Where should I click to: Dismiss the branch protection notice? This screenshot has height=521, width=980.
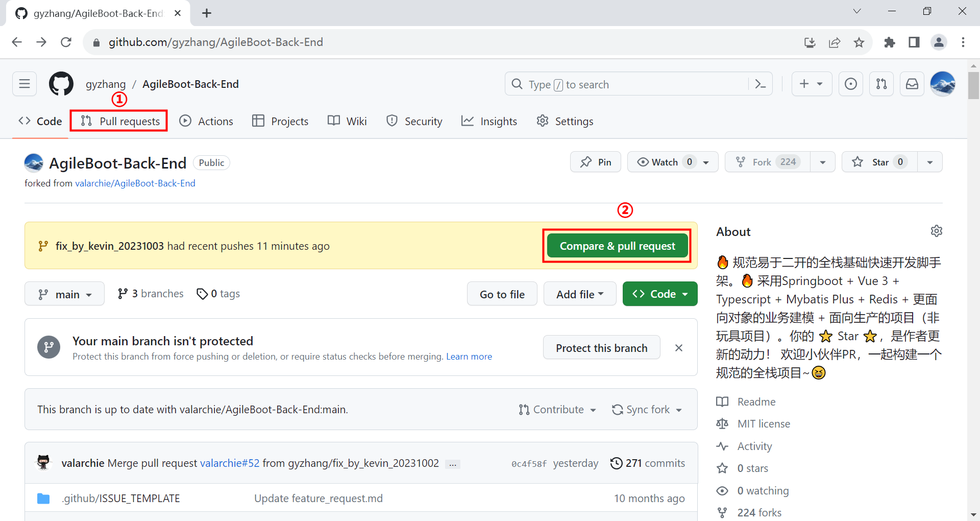click(x=679, y=348)
